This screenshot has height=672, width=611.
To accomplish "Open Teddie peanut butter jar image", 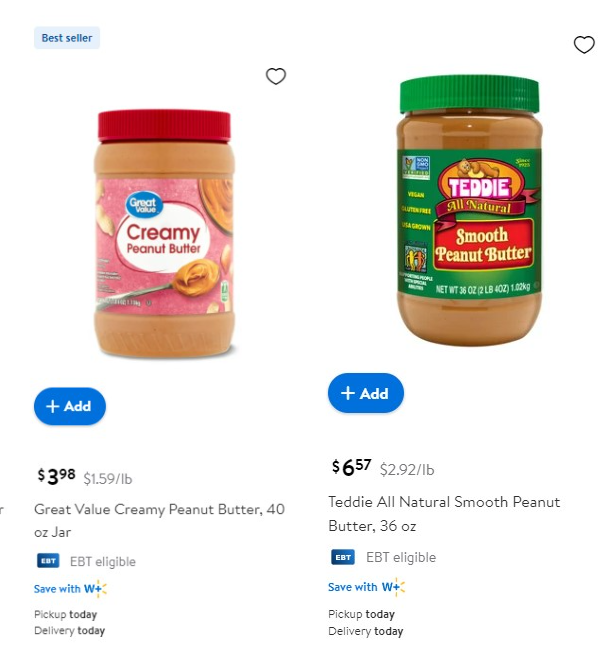I will pyautogui.click(x=470, y=210).
